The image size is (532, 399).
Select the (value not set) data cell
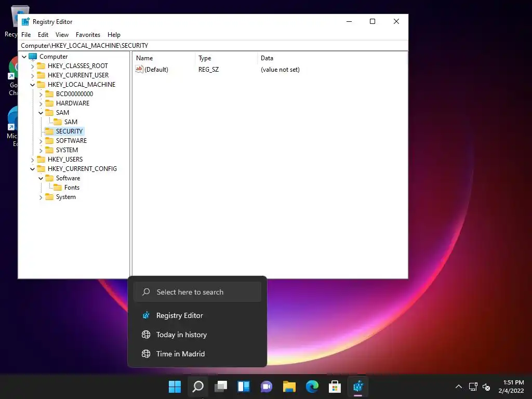click(280, 70)
